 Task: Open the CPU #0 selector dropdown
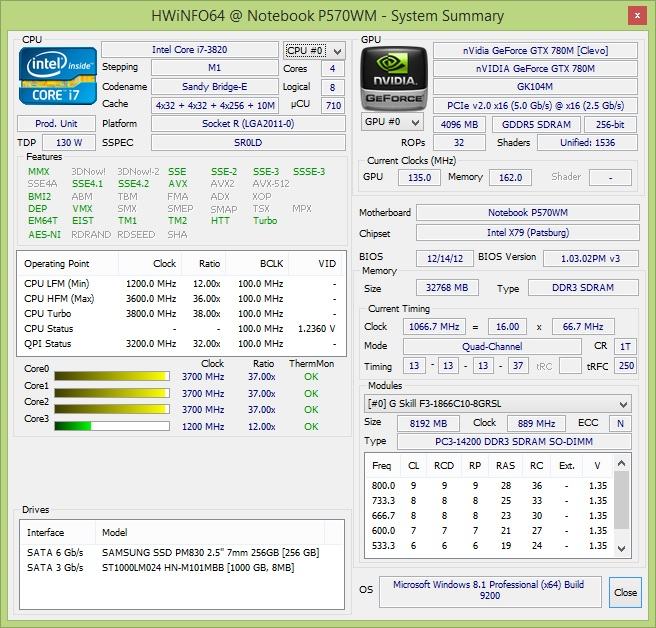pos(314,51)
